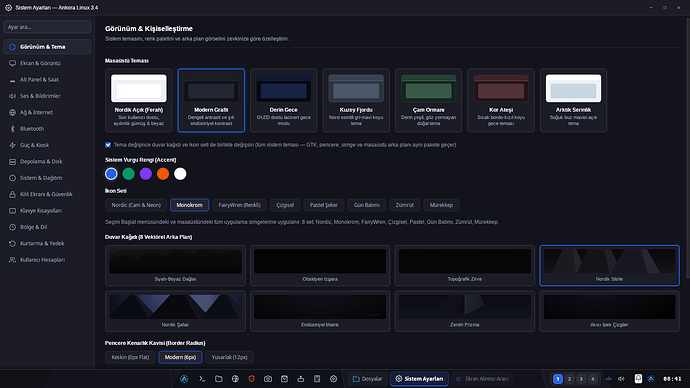The height and width of the screenshot is (388, 690).
Task: Pick the Çizgisel icon set
Action: pyautogui.click(x=285, y=205)
